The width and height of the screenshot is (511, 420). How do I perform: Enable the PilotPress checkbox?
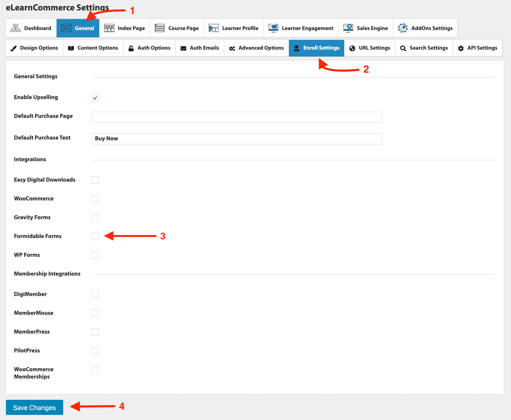click(x=95, y=351)
